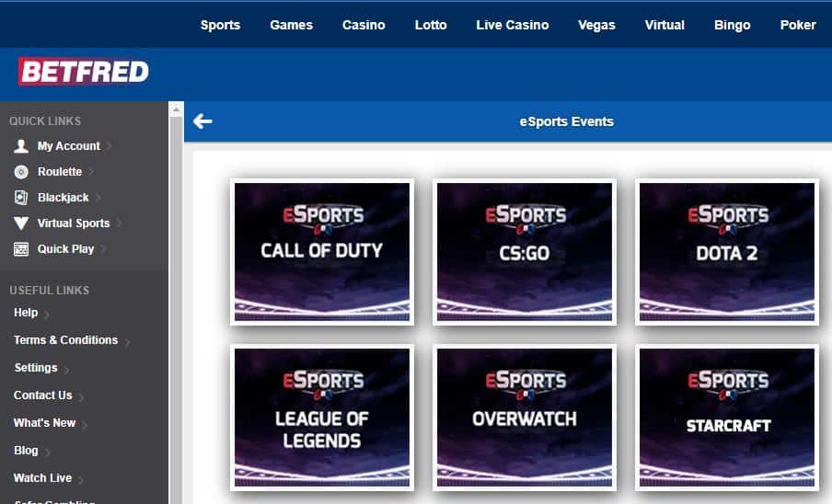Click the Virtual Sports triangle icon
Viewport: 832px width, 504px height.
[x=21, y=223]
